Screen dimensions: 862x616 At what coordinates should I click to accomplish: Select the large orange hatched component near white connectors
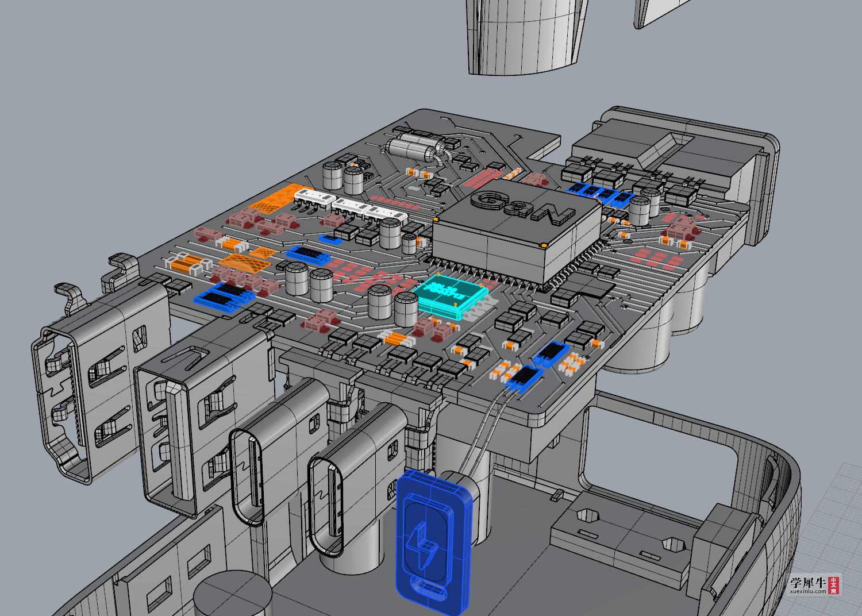(x=278, y=198)
